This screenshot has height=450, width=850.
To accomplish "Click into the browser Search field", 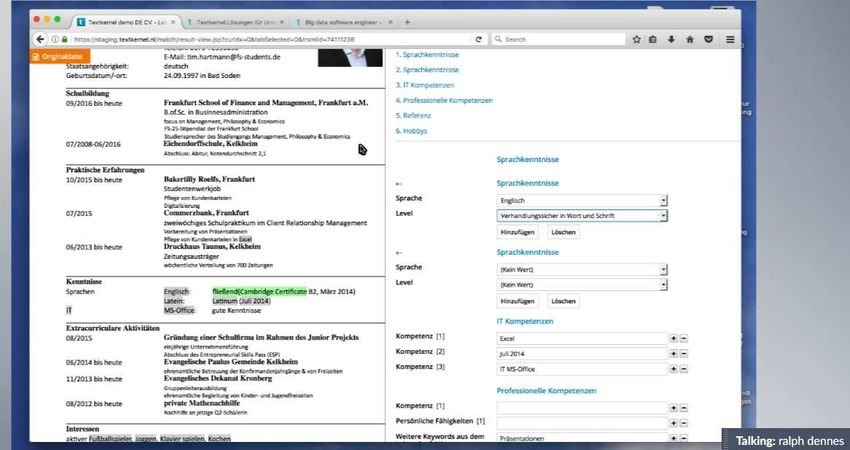I will coord(558,40).
